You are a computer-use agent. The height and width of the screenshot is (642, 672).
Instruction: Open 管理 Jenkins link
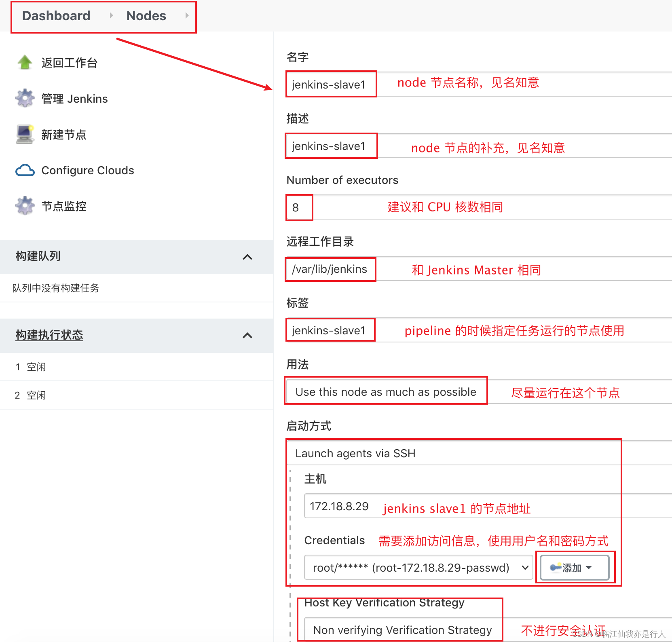74,99
